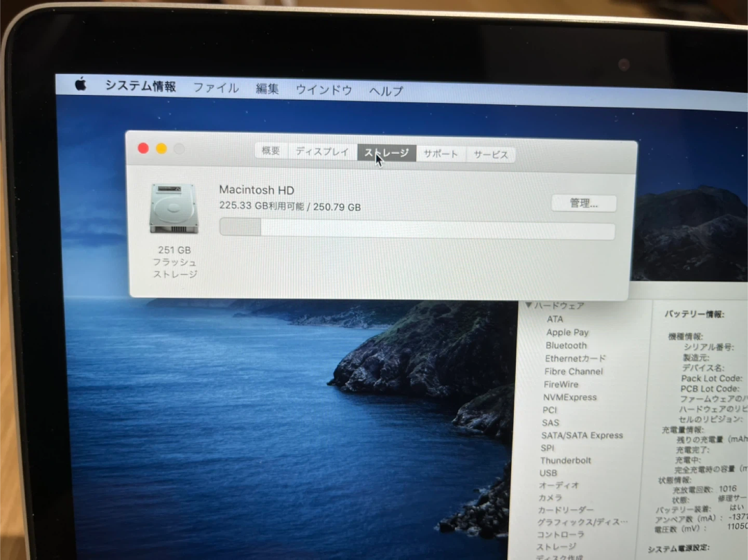Click the シリアル番号 battery field

pyautogui.click(x=709, y=347)
